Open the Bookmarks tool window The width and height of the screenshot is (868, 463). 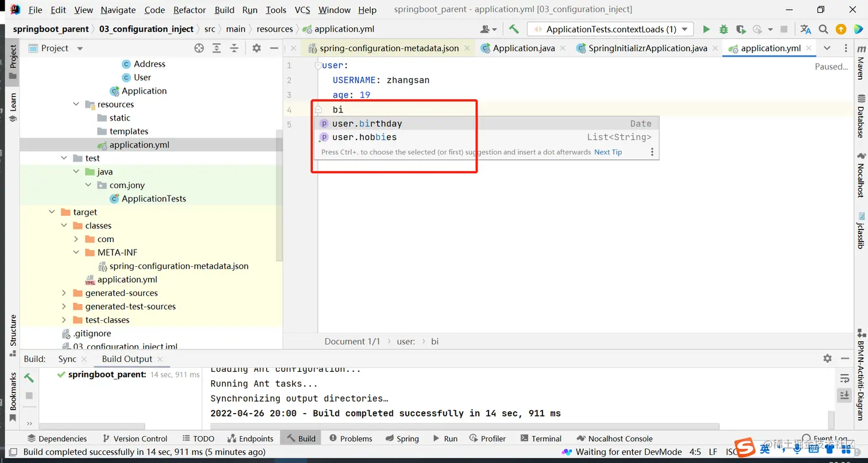tap(13, 397)
